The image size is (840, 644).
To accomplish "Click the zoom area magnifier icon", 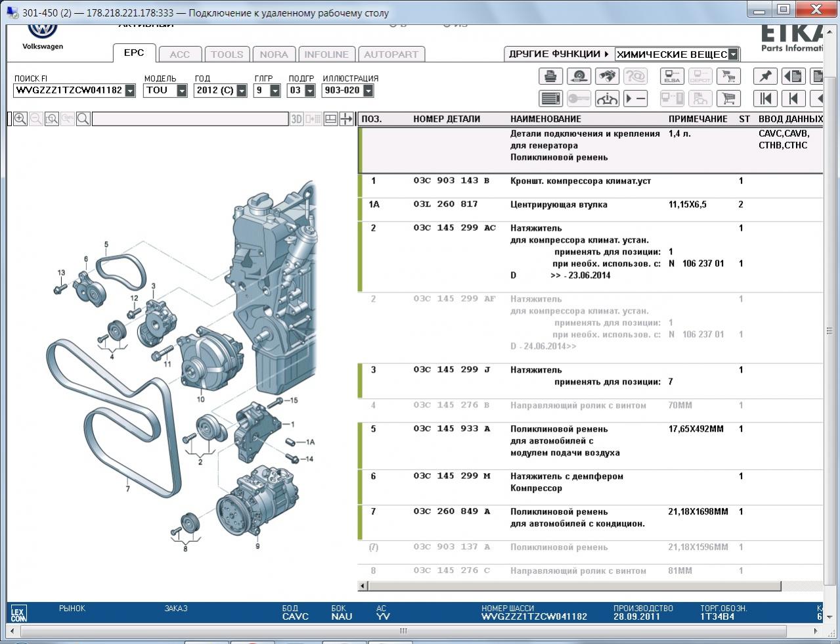I will coord(52,119).
